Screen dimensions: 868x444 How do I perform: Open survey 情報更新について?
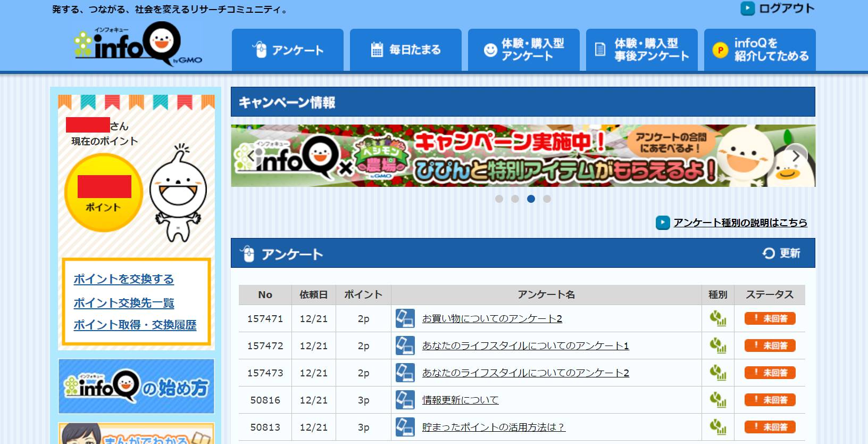[x=461, y=400]
